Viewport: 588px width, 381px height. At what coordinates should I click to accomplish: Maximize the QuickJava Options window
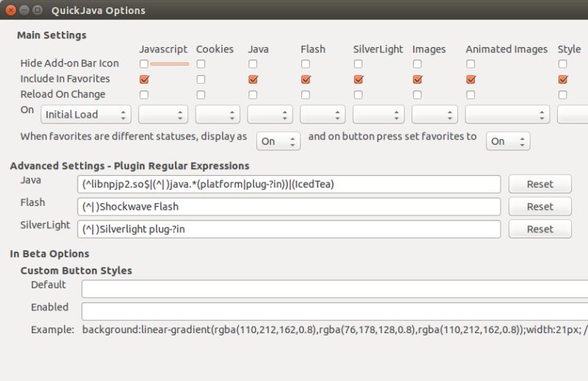pos(37,10)
